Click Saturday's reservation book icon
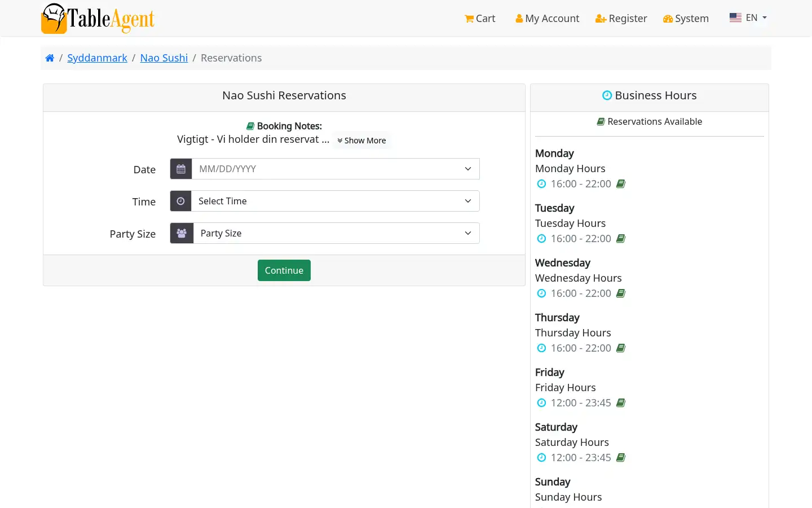This screenshot has width=812, height=508. pos(621,458)
